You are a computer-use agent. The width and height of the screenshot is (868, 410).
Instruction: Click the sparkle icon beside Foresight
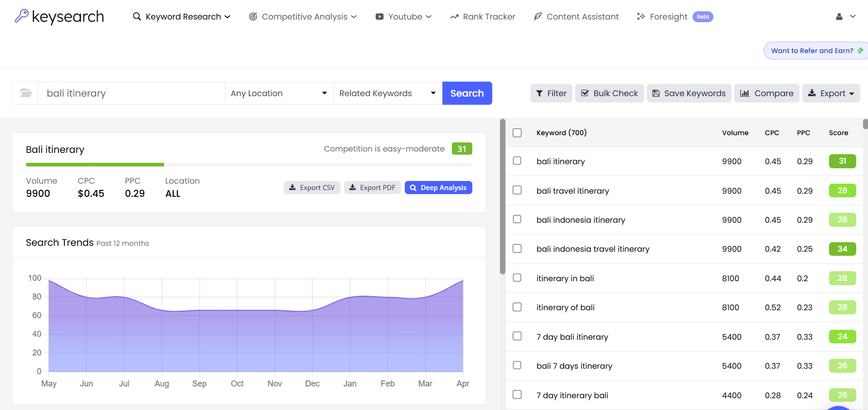pyautogui.click(x=641, y=16)
